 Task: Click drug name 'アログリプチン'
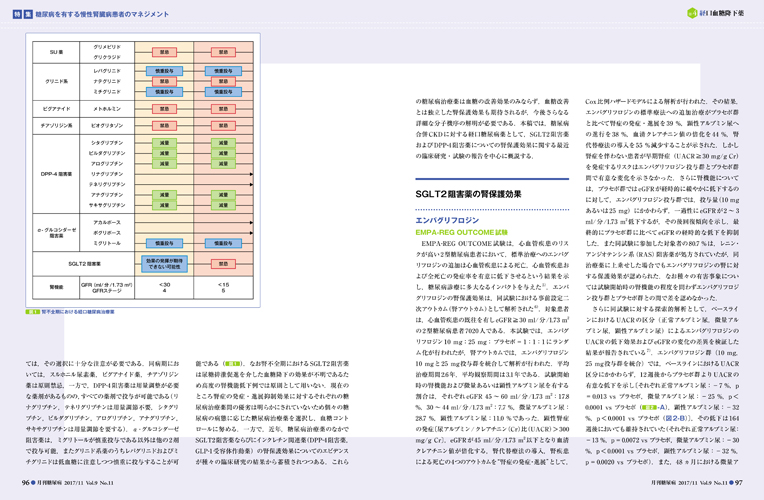pyautogui.click(x=107, y=164)
